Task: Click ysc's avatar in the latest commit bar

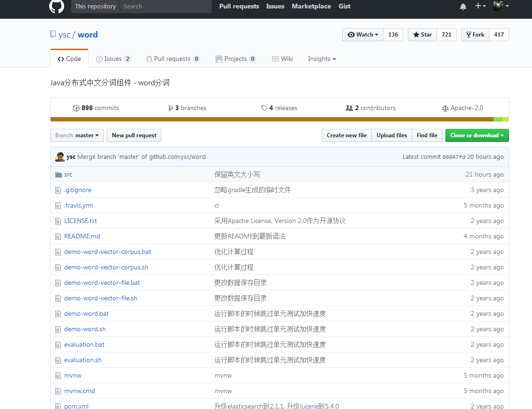Action: [x=60, y=157]
